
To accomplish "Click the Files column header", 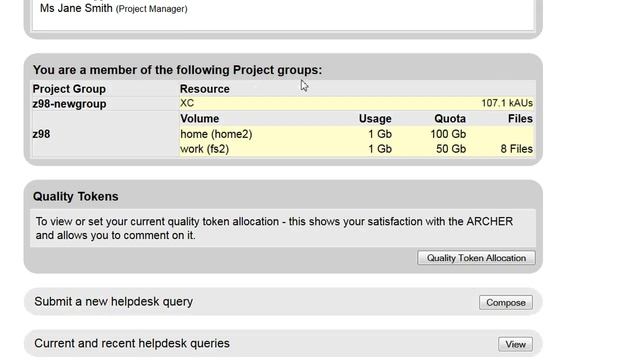I will click(520, 119).
